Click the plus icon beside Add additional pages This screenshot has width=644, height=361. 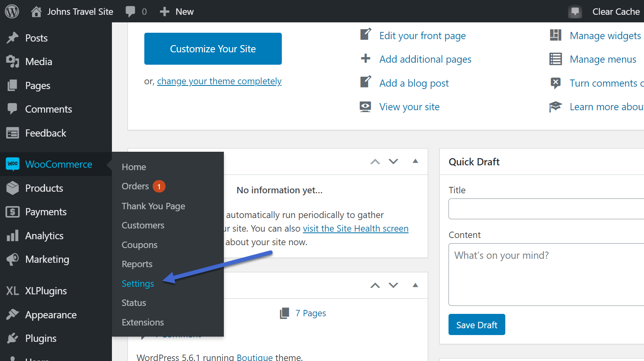(x=365, y=59)
